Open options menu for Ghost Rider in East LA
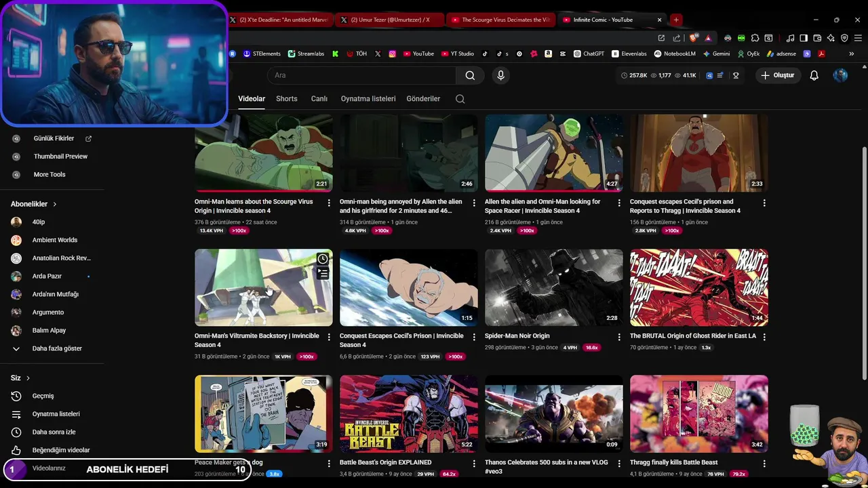868x488 pixels. (764, 337)
